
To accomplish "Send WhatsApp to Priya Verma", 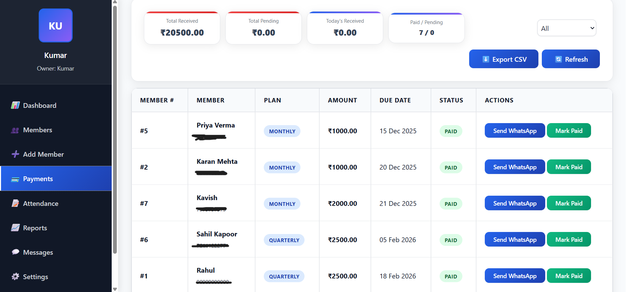I will [x=515, y=131].
